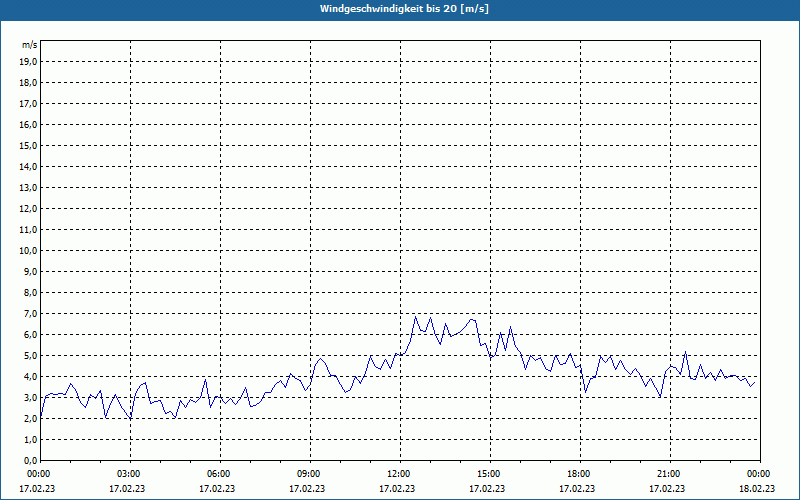Click the y-axis label "14,0"
800x500 pixels.
coord(28,166)
